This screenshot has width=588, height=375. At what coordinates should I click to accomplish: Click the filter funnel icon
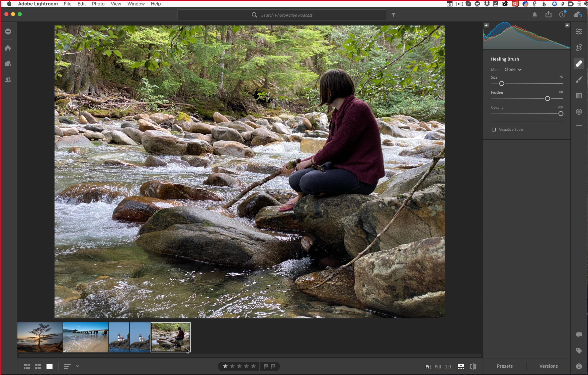click(x=394, y=15)
